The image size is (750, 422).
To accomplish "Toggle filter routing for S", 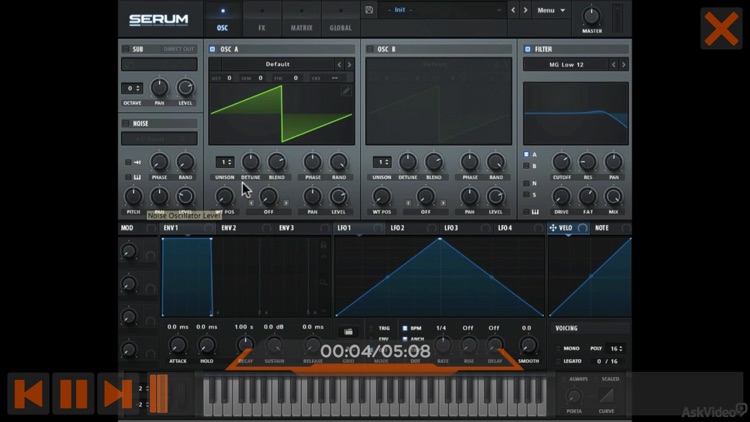I will click(526, 195).
